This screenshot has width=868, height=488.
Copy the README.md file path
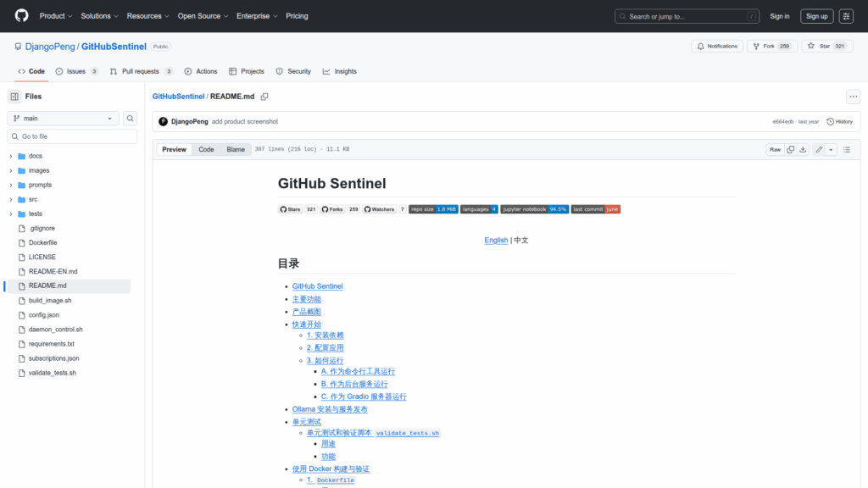point(264,97)
